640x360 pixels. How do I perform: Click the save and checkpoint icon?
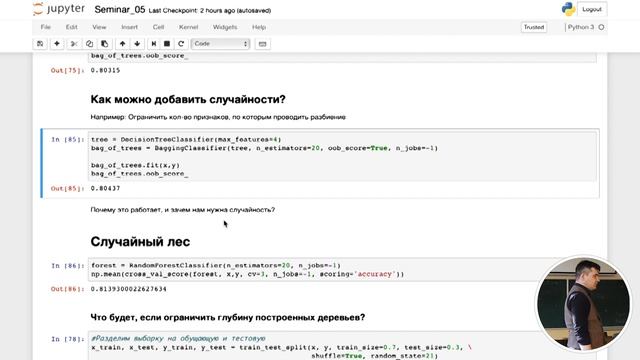click(40, 44)
